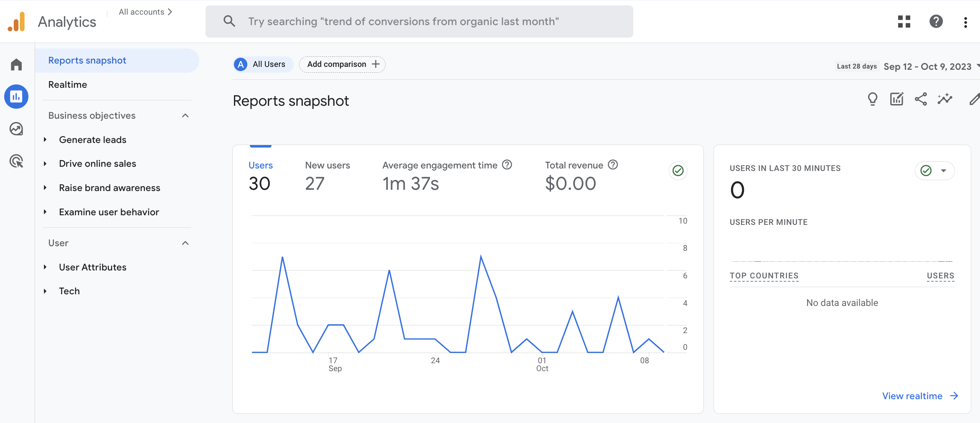Click the '01 Oct' chart axis label

coord(542,364)
